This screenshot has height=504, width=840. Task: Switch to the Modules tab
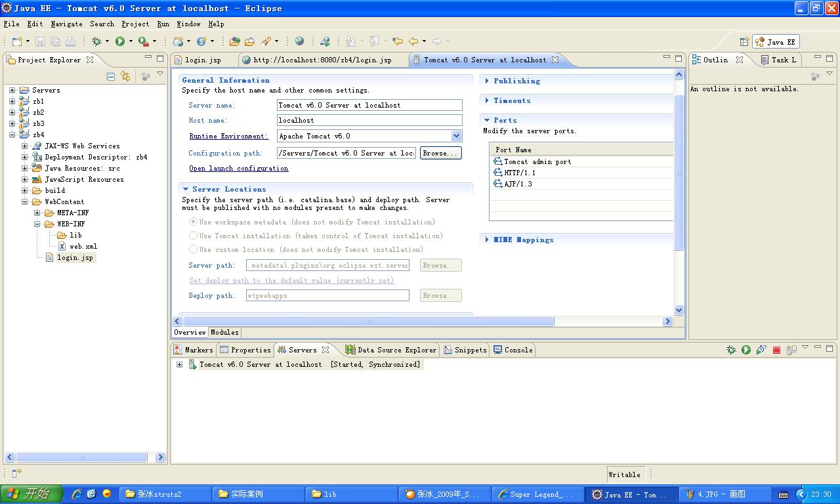(x=224, y=332)
